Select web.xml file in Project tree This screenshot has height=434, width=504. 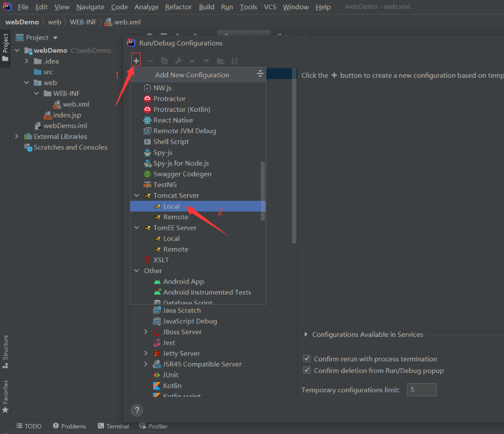(x=76, y=104)
